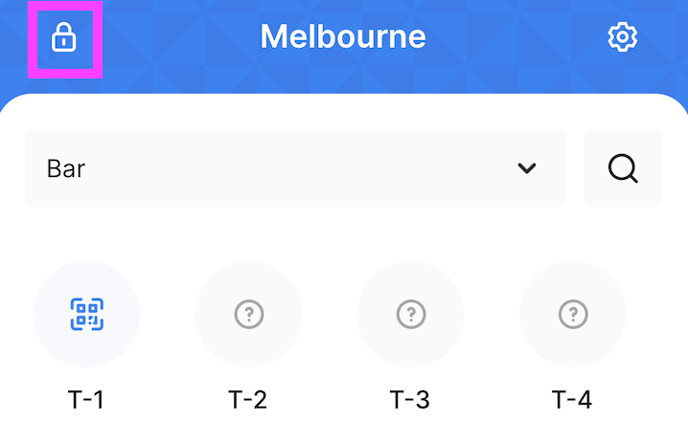Tap the Melbourne location title

pos(343,38)
